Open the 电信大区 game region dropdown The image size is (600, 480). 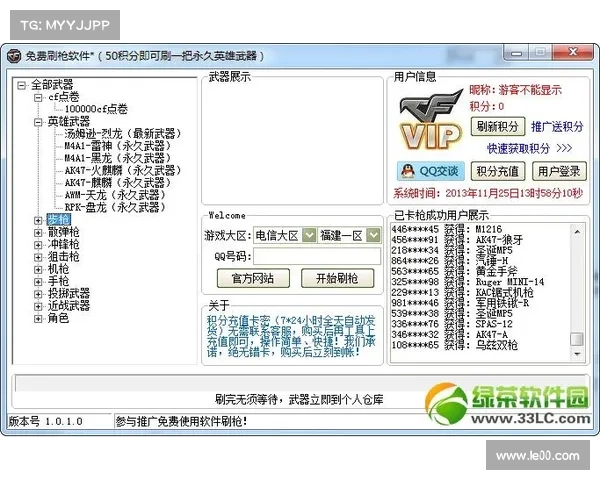tap(309, 235)
